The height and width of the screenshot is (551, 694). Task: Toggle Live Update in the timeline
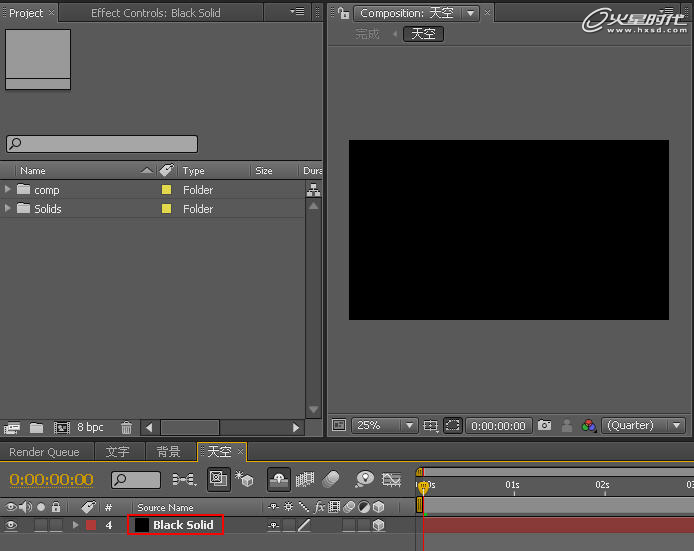click(219, 479)
